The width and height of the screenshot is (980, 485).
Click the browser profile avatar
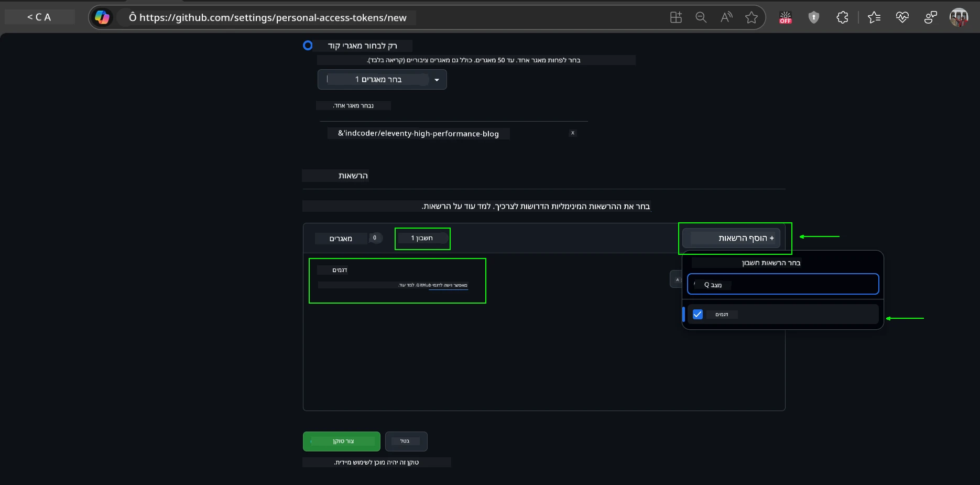[x=959, y=17]
